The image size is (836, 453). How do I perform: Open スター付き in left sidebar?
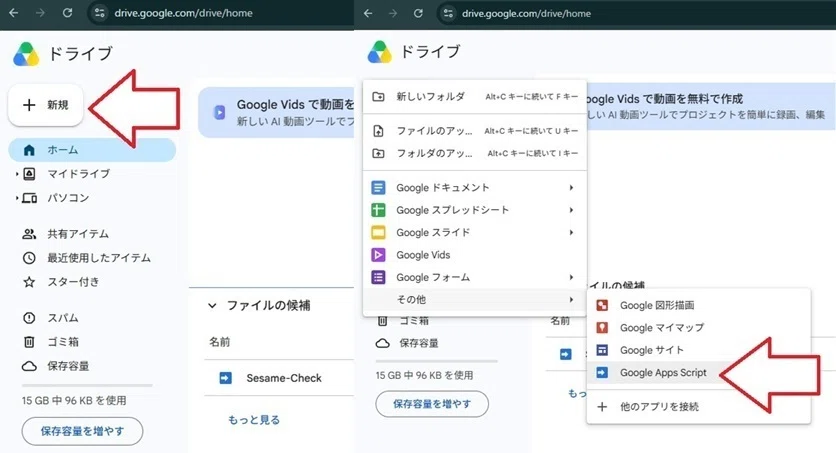point(73,282)
